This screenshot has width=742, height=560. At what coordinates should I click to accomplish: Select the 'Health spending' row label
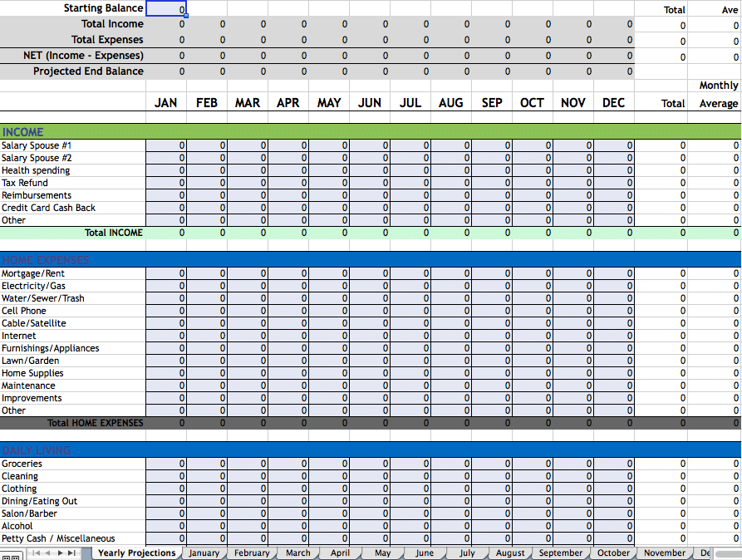coord(73,170)
